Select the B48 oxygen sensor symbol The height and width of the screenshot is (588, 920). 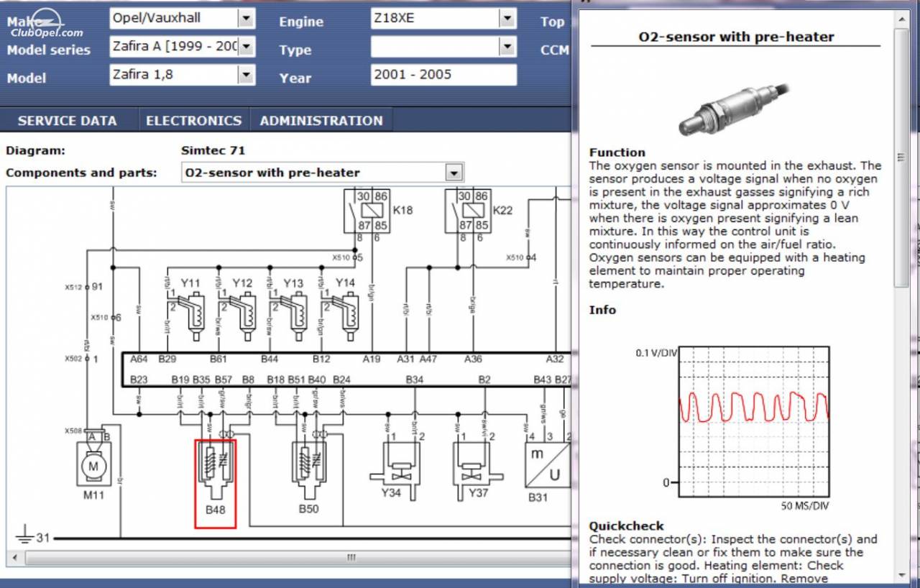[216, 484]
